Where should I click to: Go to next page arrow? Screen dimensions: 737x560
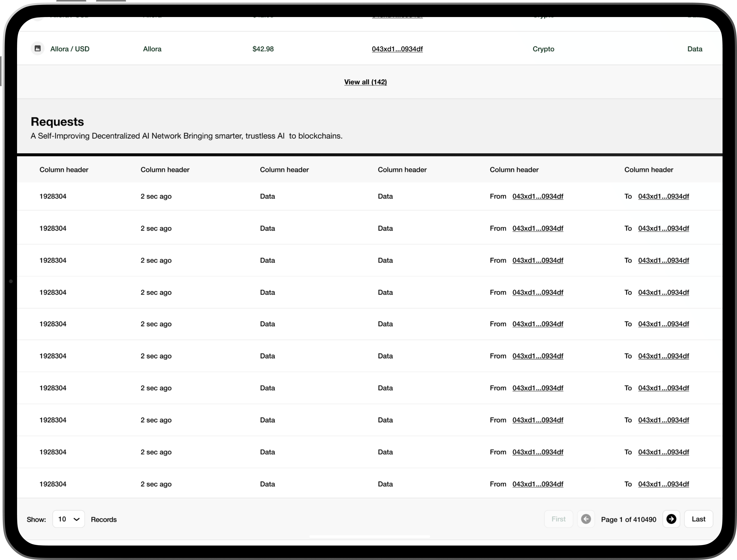671,519
